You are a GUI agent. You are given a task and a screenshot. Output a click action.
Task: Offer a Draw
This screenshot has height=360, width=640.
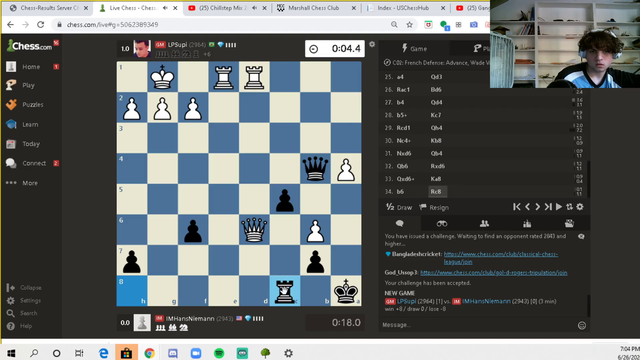click(x=399, y=207)
